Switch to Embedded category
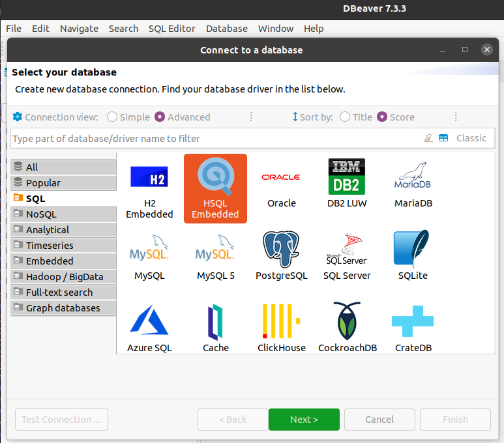 63,261
